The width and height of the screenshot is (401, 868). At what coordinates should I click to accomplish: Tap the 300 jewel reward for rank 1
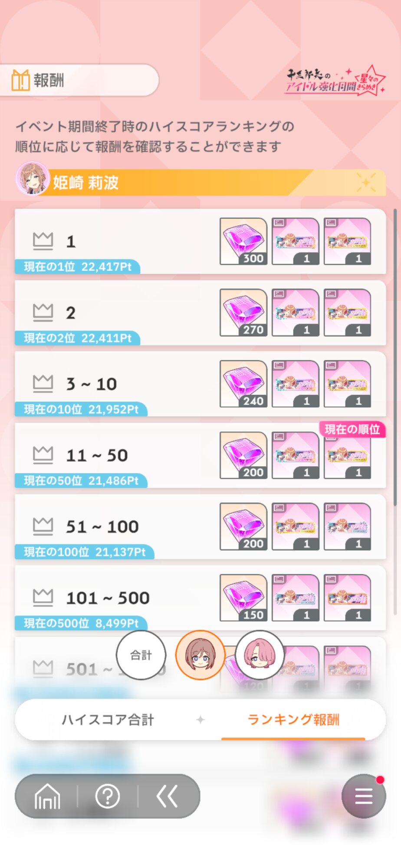coord(243,241)
